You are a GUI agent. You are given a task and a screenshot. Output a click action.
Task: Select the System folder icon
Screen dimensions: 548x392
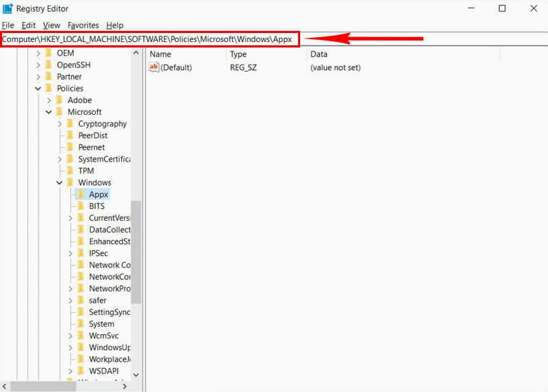point(81,324)
